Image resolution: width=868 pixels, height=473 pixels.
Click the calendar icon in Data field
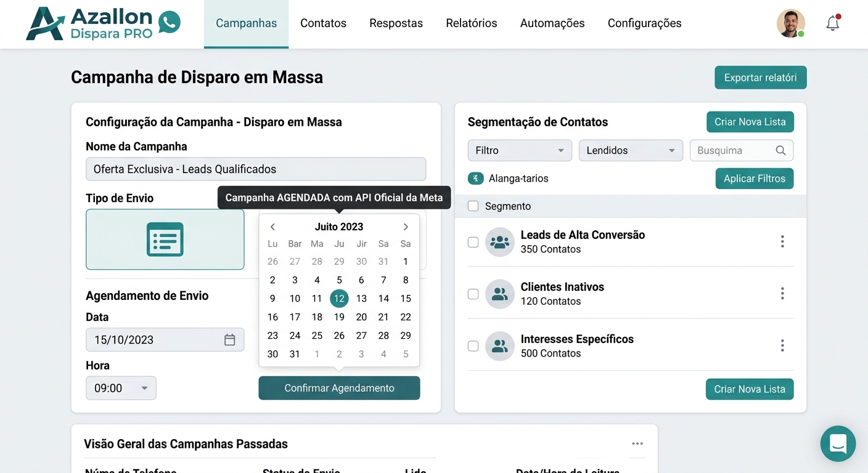pyautogui.click(x=229, y=339)
